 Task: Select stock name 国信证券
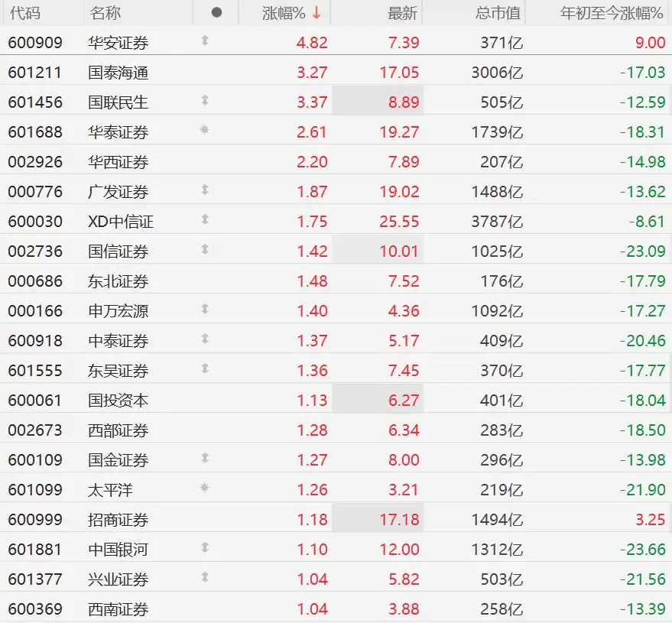click(118, 251)
